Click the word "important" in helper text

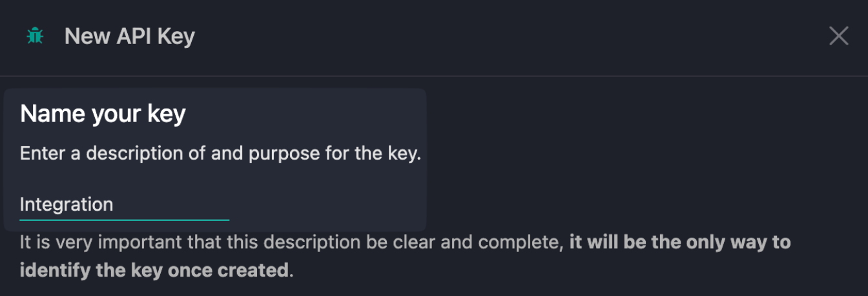(130, 243)
